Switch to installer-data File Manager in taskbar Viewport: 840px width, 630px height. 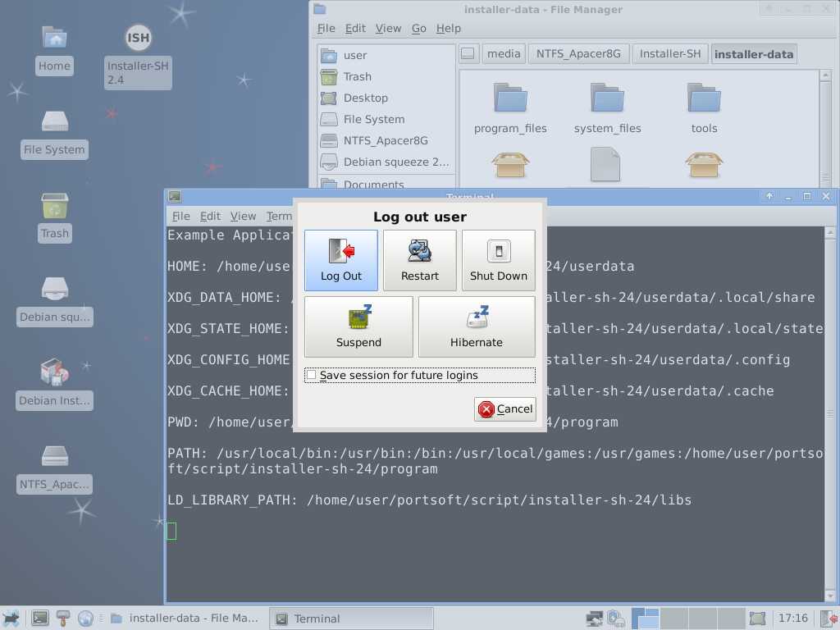click(185, 619)
